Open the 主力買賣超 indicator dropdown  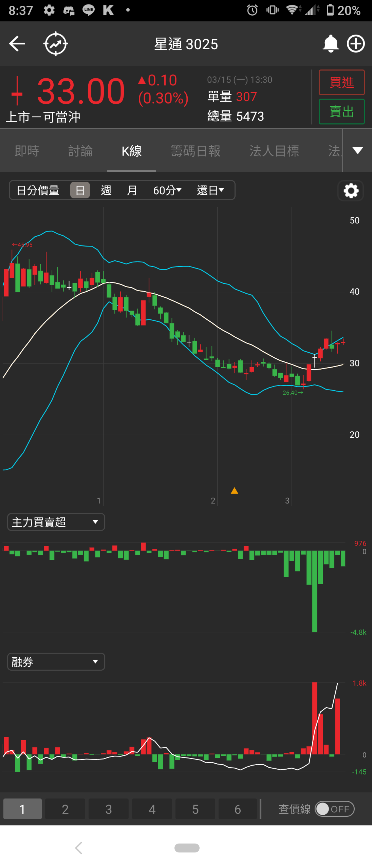pos(56,522)
